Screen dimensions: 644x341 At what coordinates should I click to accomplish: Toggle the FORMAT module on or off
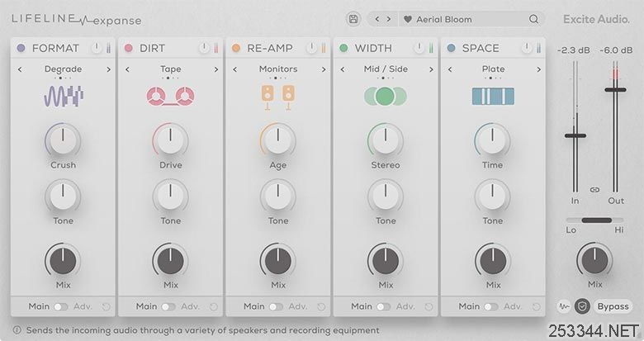click(x=21, y=48)
